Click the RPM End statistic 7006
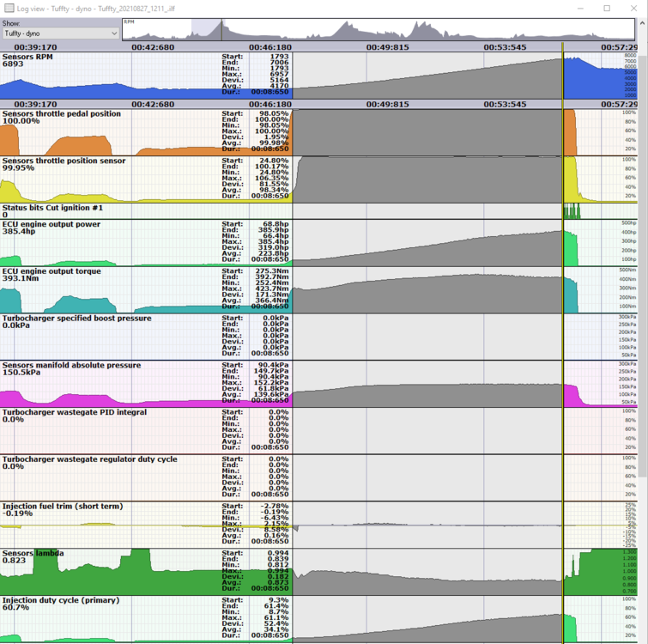 (x=279, y=63)
